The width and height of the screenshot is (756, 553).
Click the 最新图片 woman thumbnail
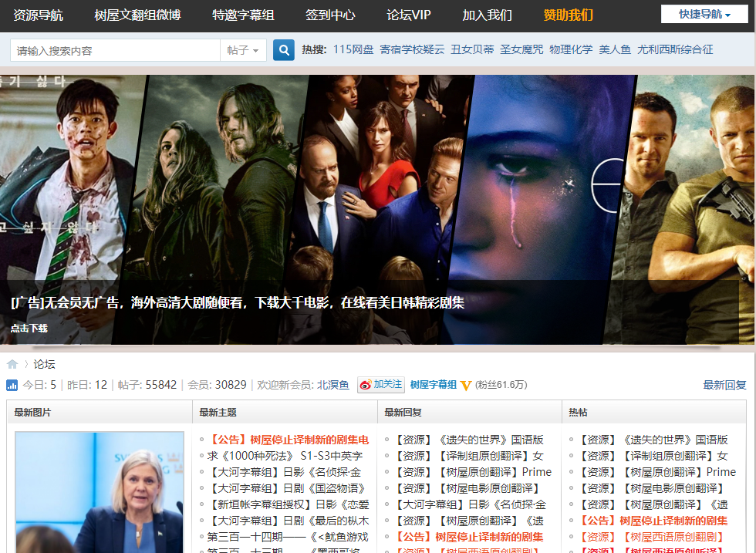pos(100,492)
